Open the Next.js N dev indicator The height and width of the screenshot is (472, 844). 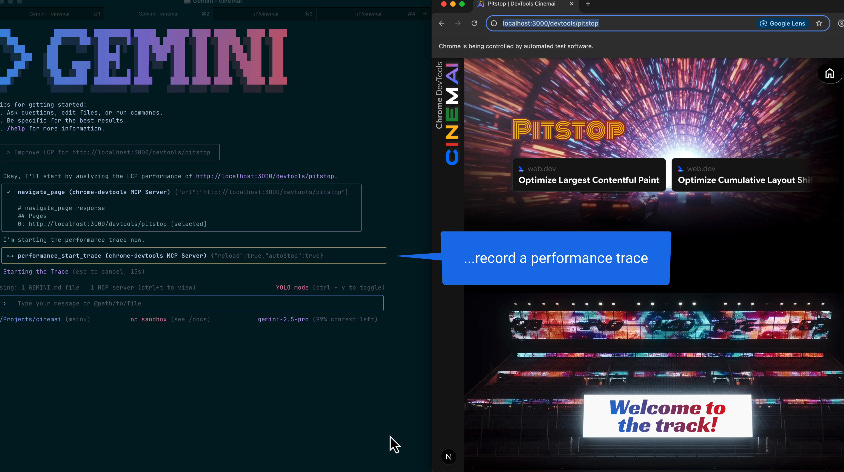pyautogui.click(x=448, y=456)
